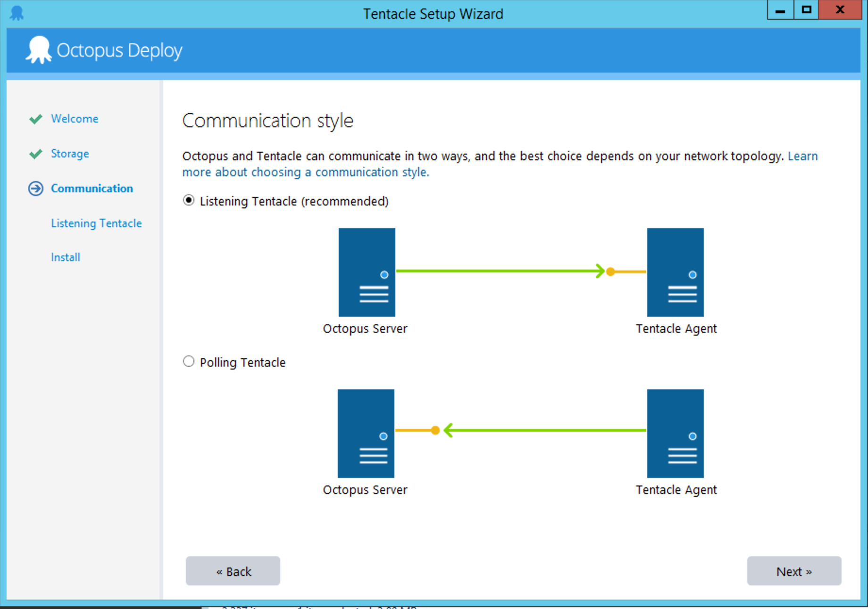Go to the Install step in sidebar
The width and height of the screenshot is (868, 609).
coord(66,257)
